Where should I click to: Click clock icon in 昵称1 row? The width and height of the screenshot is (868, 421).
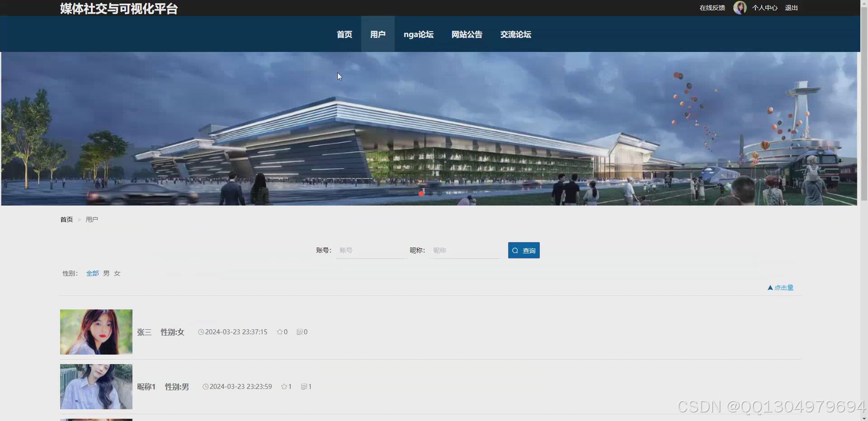(205, 387)
